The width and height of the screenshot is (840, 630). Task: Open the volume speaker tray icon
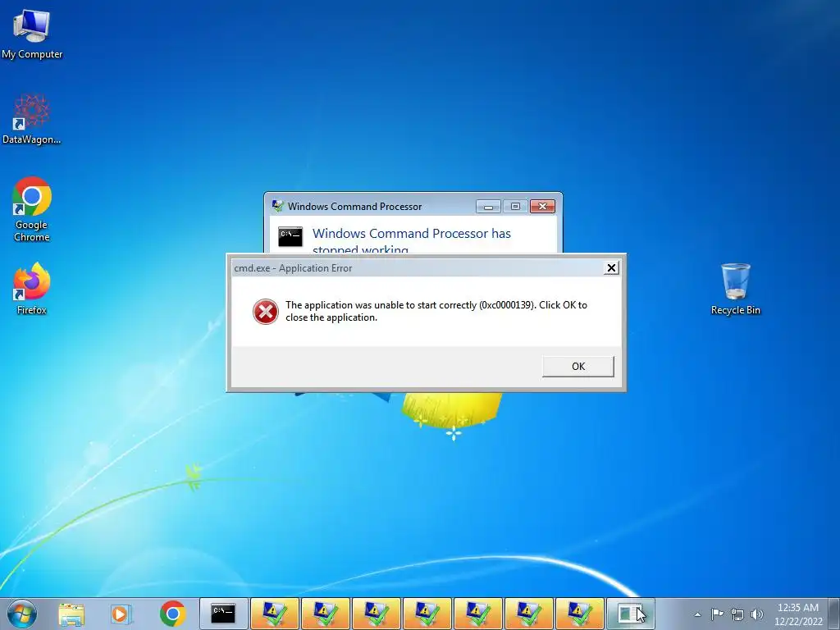pyautogui.click(x=756, y=614)
